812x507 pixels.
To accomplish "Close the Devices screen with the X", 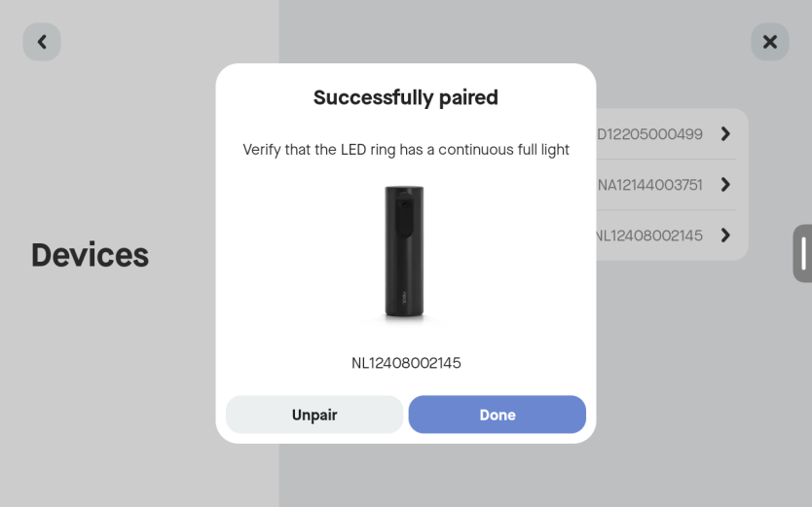I will click(769, 42).
